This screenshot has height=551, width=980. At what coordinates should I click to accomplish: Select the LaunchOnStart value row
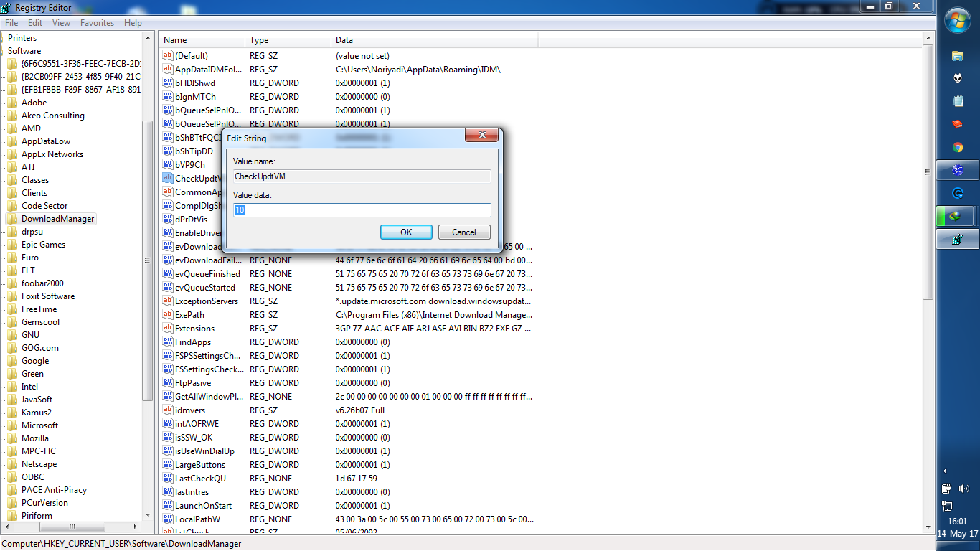click(348, 505)
